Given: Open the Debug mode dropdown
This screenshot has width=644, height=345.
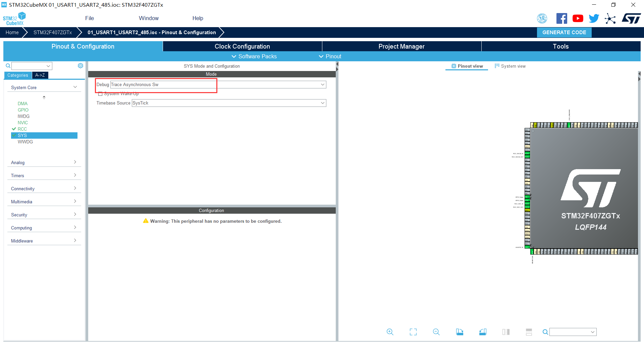Looking at the screenshot, I should click(218, 84).
